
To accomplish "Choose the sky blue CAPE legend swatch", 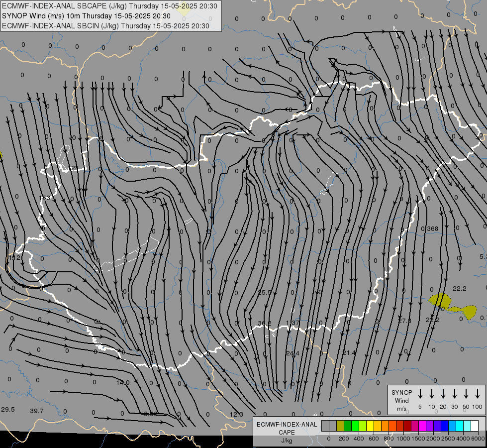I will point(452,426).
